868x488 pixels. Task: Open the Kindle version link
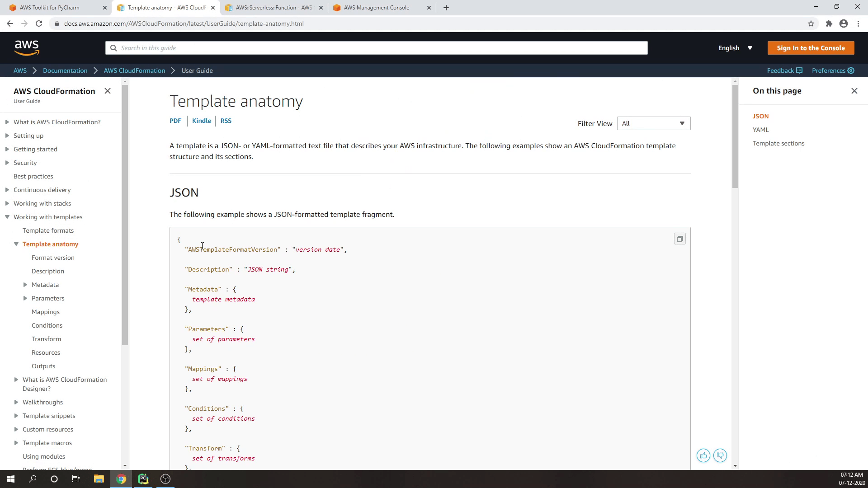(201, 121)
